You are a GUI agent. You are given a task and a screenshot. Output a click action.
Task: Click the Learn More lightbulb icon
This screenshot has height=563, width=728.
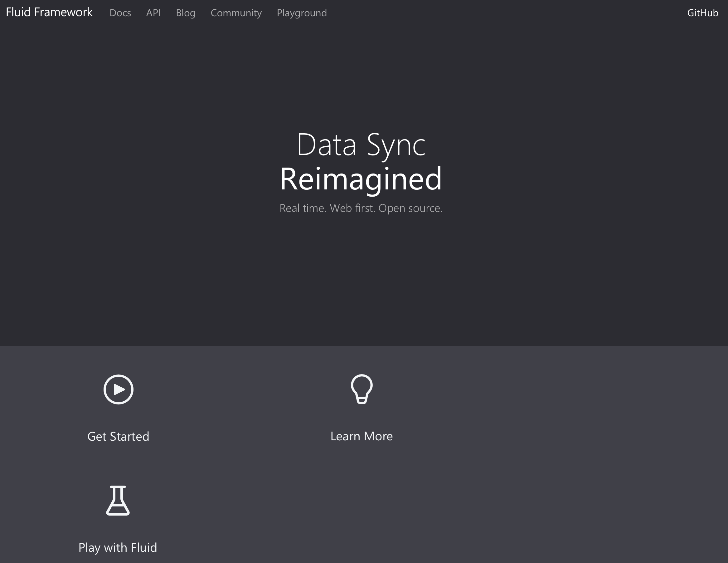coord(362,389)
